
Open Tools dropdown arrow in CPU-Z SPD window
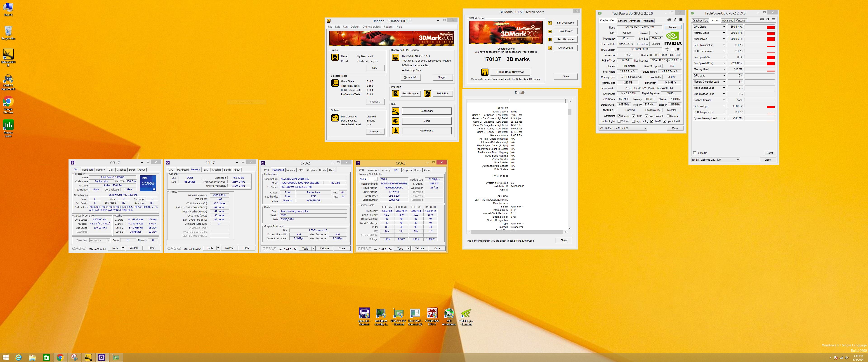(408, 249)
